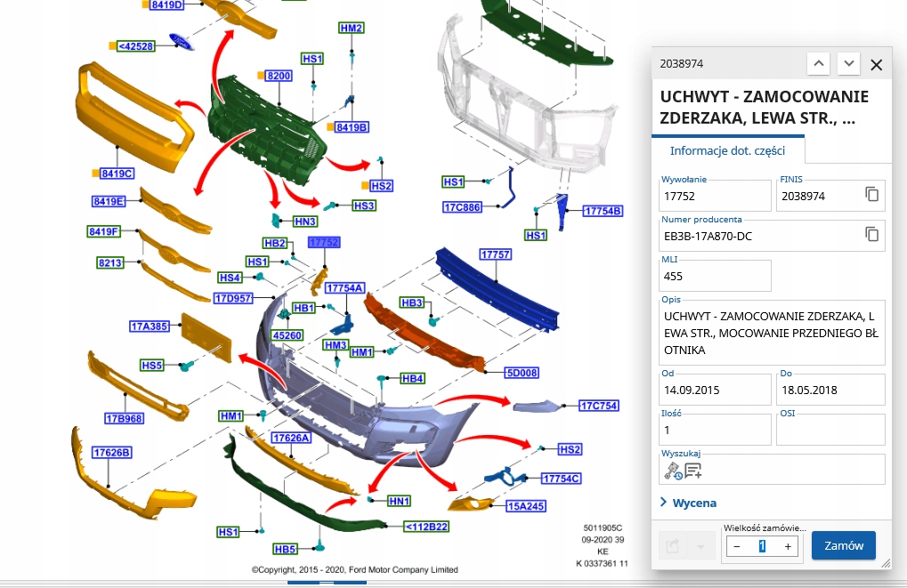Select callout HM3 fastener
The width and height of the screenshot is (907, 588).
[x=336, y=345]
